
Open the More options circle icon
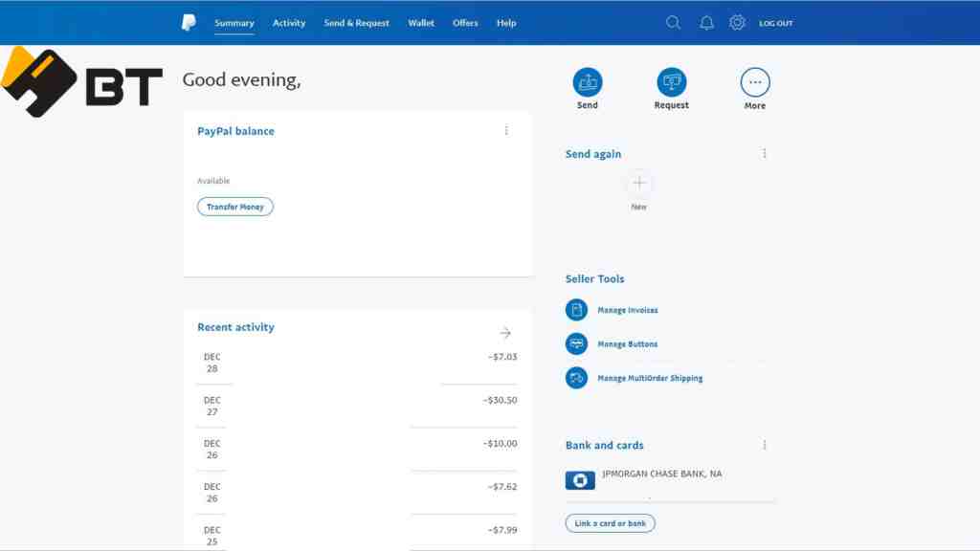pos(755,82)
